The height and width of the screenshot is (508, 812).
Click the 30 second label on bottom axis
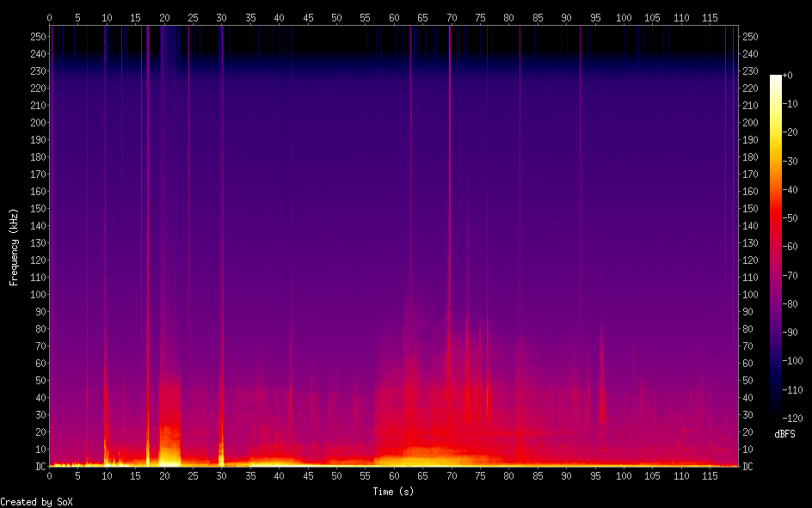pos(221,475)
